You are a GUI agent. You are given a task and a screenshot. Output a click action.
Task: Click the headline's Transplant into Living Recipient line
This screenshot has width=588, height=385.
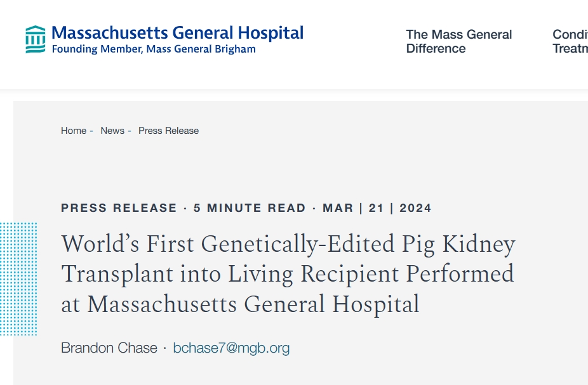click(287, 274)
